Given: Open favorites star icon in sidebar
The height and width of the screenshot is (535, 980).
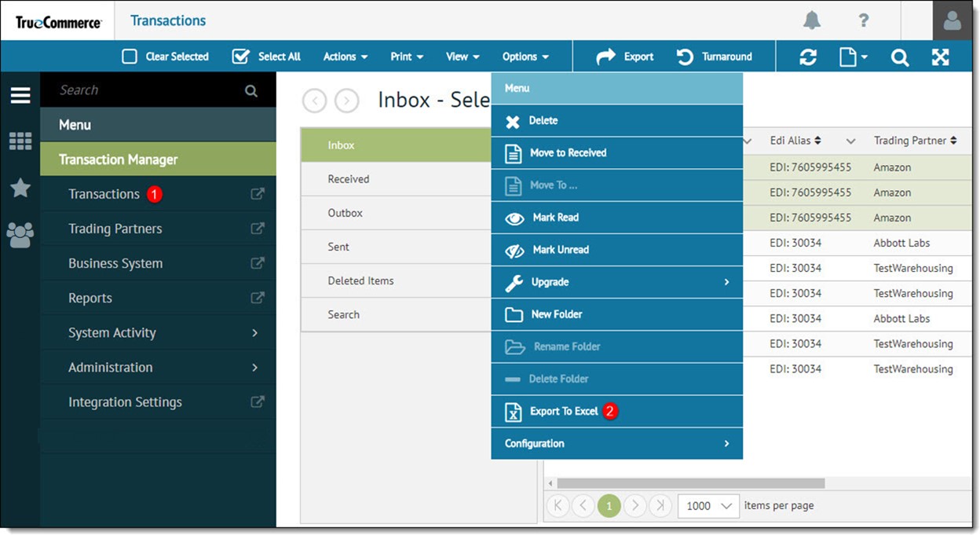Looking at the screenshot, I should click(x=20, y=188).
